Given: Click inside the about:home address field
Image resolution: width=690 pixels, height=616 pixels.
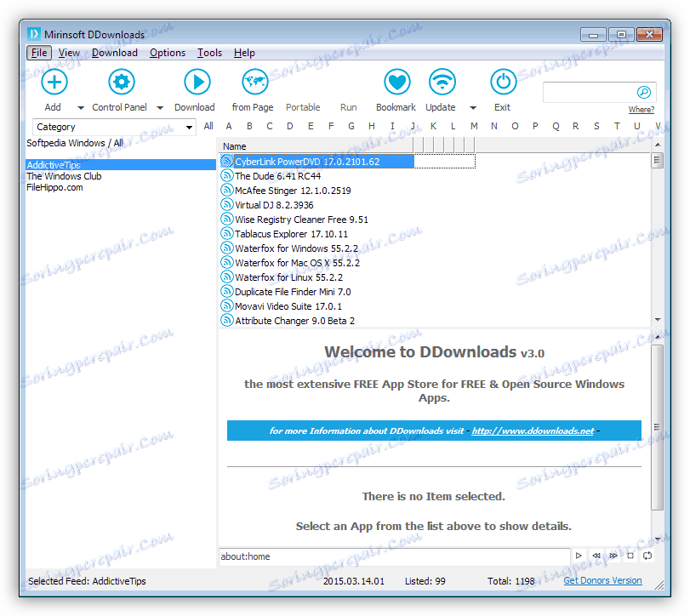Looking at the screenshot, I should coord(357,556).
